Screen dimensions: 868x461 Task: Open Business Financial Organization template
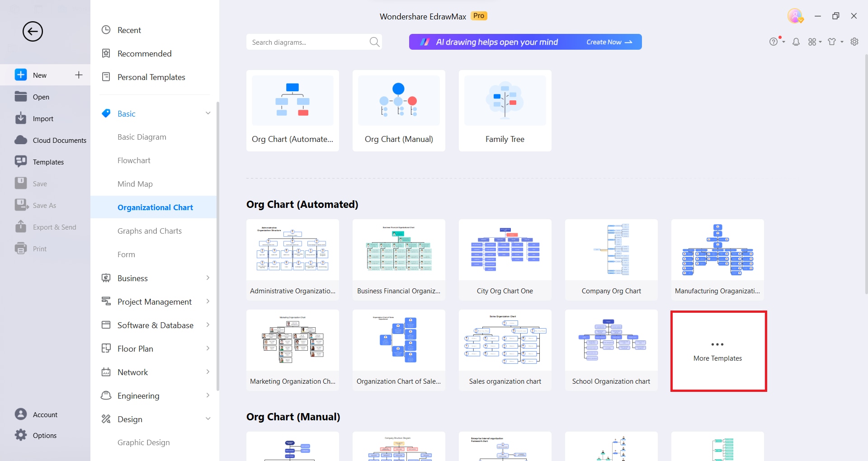pos(399,260)
